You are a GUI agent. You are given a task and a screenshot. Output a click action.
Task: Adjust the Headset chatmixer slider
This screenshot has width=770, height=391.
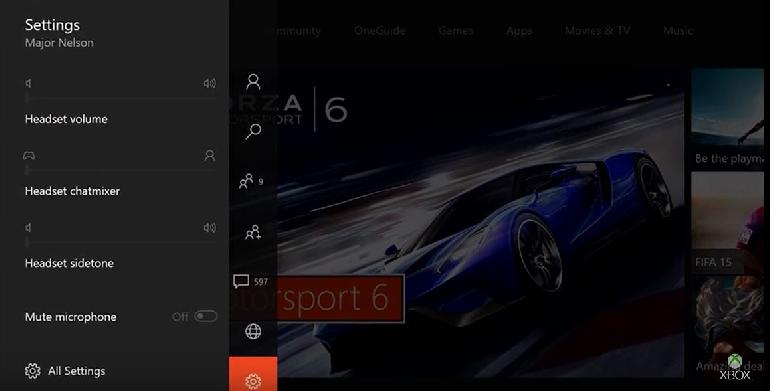[121, 170]
